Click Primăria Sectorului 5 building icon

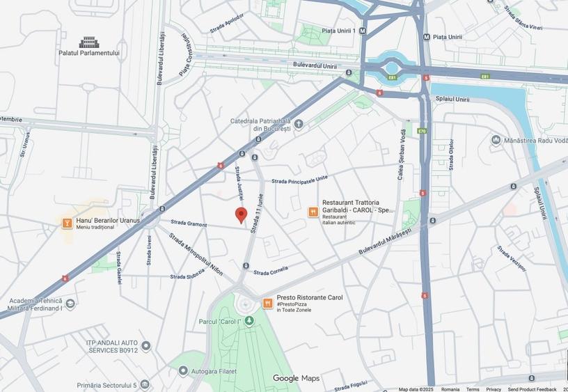(145, 384)
